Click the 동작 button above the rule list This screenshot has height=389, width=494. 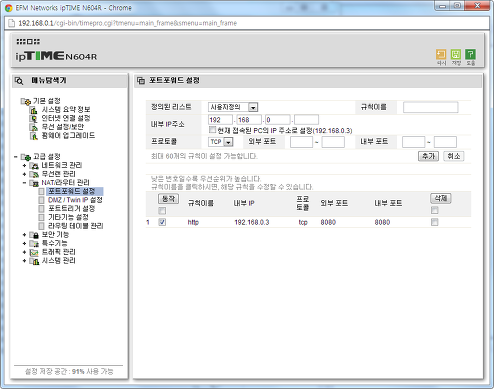point(168,199)
